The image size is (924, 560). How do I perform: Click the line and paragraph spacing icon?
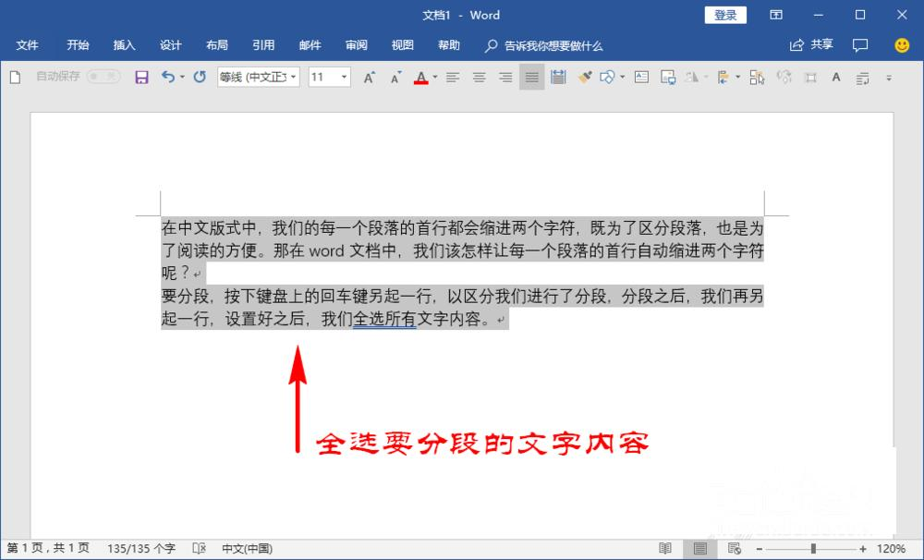863,78
